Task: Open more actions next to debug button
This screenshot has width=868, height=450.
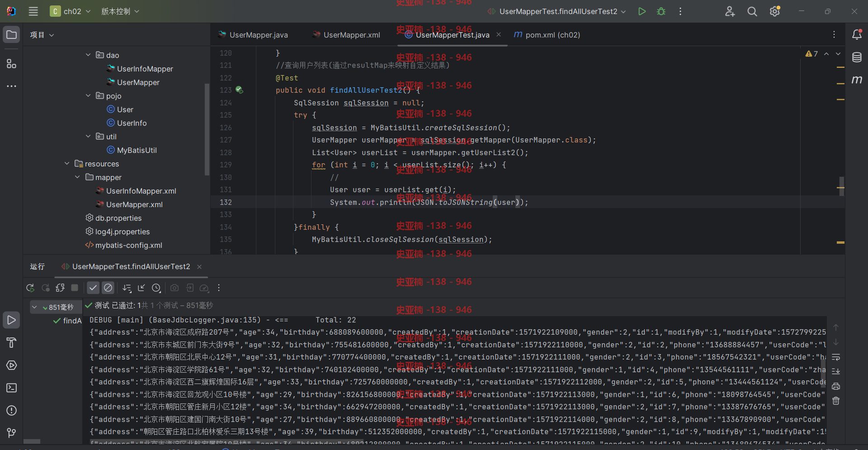Action: (x=680, y=11)
